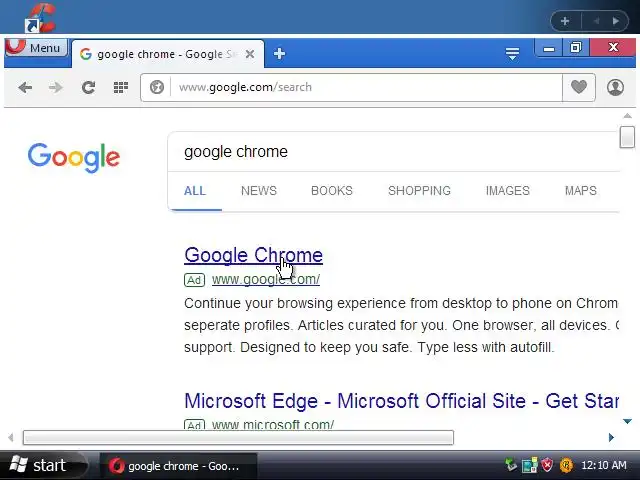Viewport: 640px width, 480px height.
Task: Click the plus button in top-right widget
Action: [565, 21]
